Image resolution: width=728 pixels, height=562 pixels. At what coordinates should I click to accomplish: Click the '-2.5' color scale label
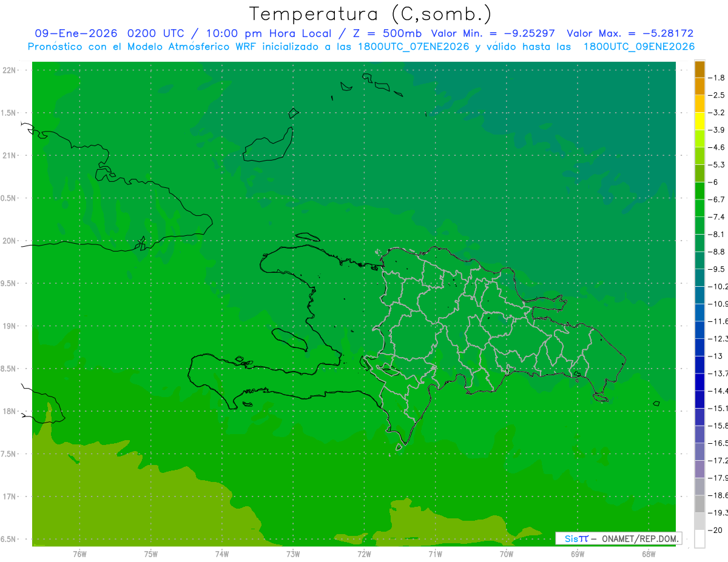[x=717, y=95]
